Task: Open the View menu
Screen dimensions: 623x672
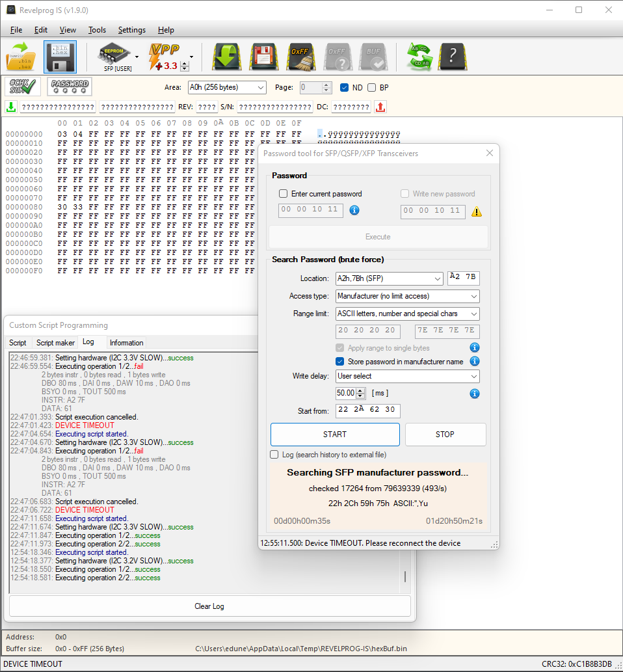Action: pos(68,30)
